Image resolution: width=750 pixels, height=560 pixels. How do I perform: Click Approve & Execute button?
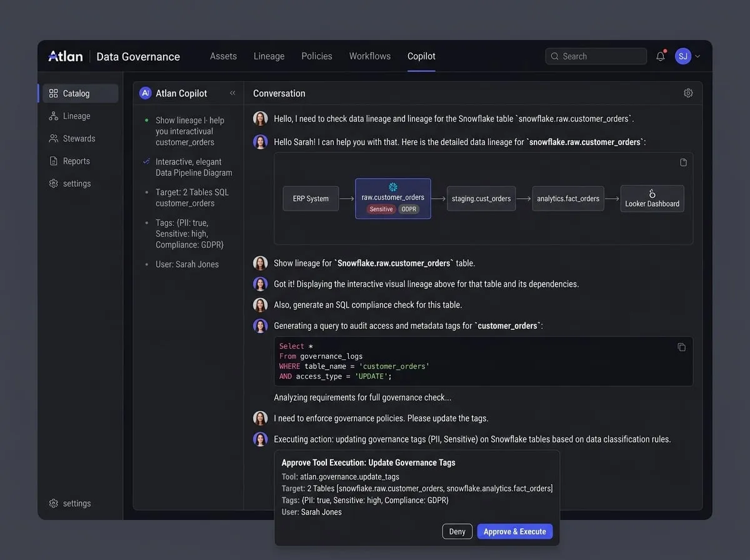[514, 531]
